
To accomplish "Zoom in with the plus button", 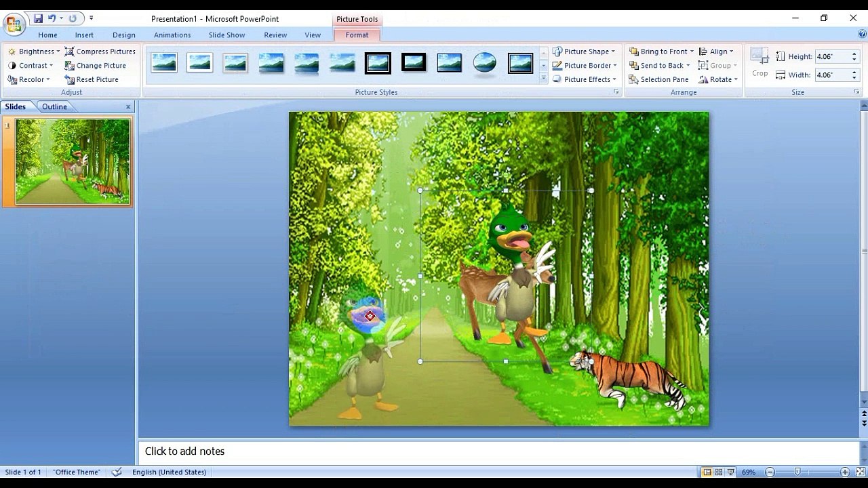I will coord(845,472).
